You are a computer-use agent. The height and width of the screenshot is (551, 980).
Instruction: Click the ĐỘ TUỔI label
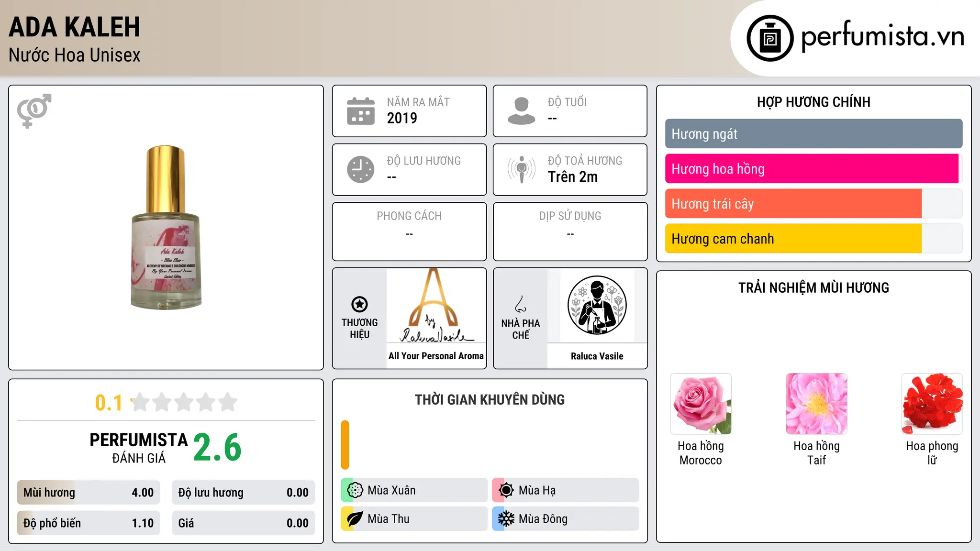pos(567,102)
